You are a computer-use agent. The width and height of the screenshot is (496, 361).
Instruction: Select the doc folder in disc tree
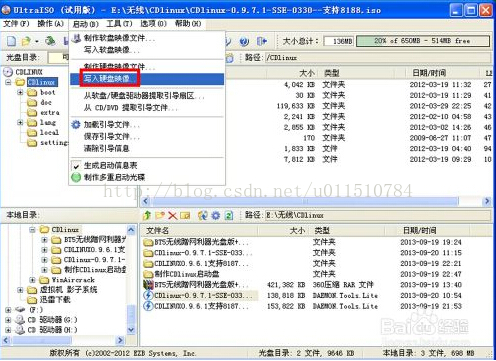[46, 102]
